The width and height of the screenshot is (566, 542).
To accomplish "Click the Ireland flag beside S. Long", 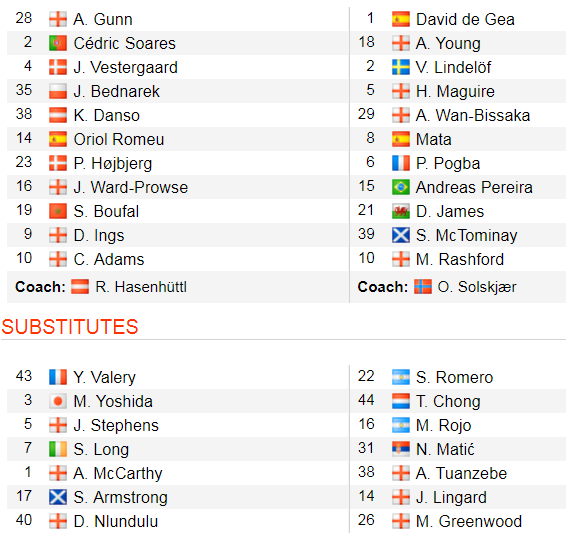I will coord(58,449).
